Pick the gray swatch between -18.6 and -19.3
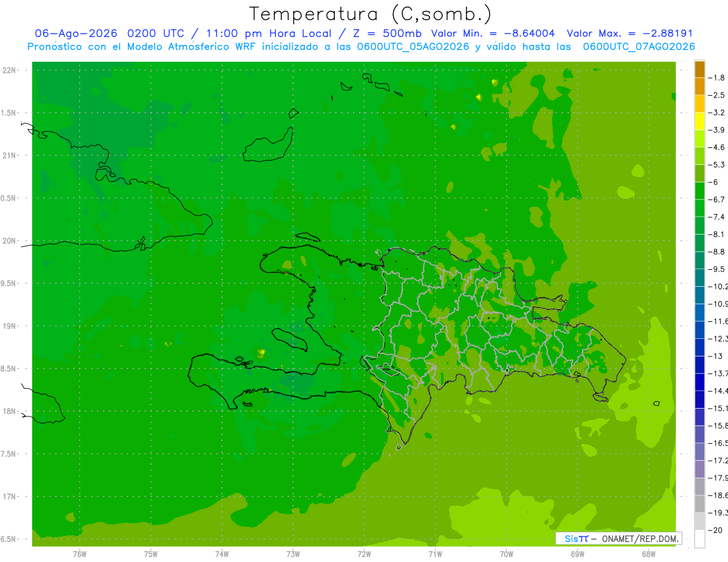 pos(699,503)
